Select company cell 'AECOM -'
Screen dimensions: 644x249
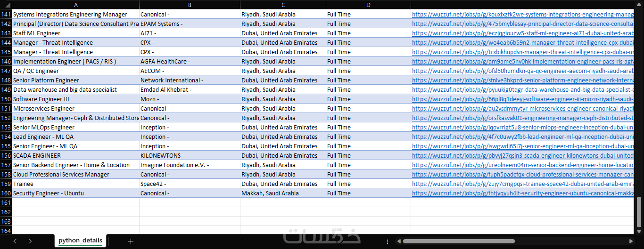pyautogui.click(x=190, y=71)
